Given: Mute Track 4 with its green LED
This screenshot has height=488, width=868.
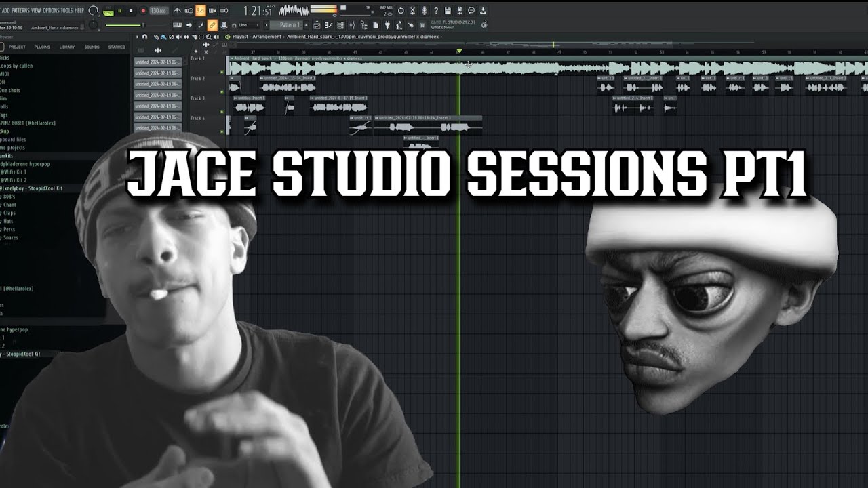Looking at the screenshot, I should [x=222, y=130].
